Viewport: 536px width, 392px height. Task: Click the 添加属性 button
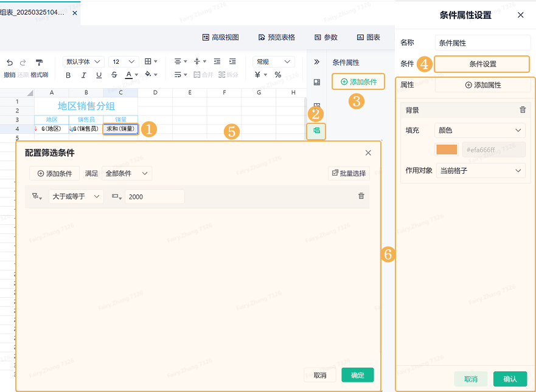pyautogui.click(x=482, y=85)
